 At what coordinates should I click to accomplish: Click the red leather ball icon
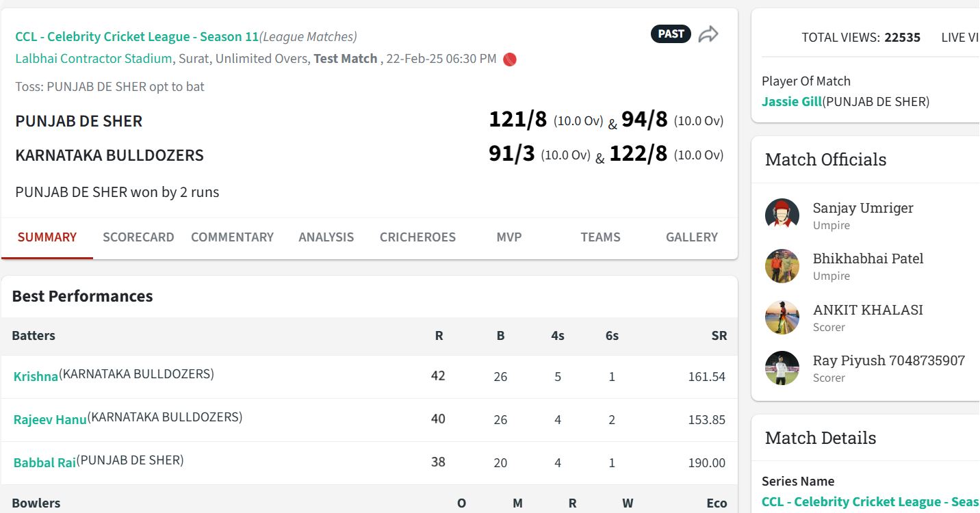(508, 60)
